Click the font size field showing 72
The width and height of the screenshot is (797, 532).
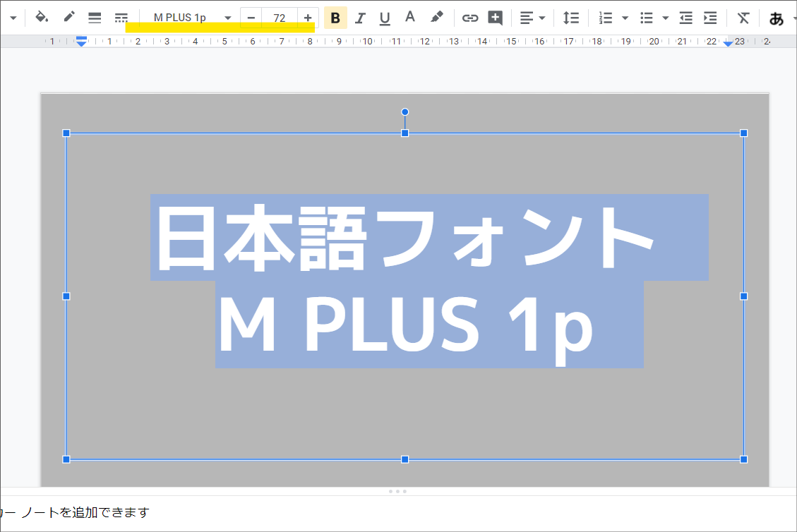coord(279,18)
